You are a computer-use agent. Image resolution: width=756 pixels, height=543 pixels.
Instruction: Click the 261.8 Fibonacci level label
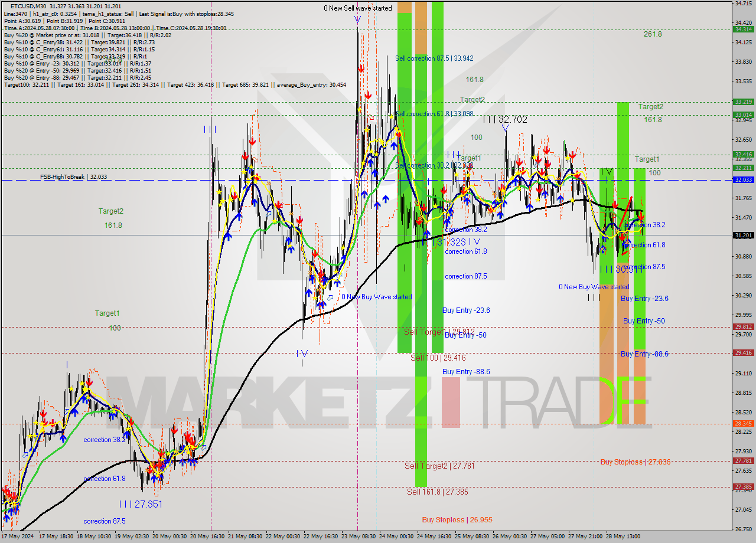coord(653,34)
